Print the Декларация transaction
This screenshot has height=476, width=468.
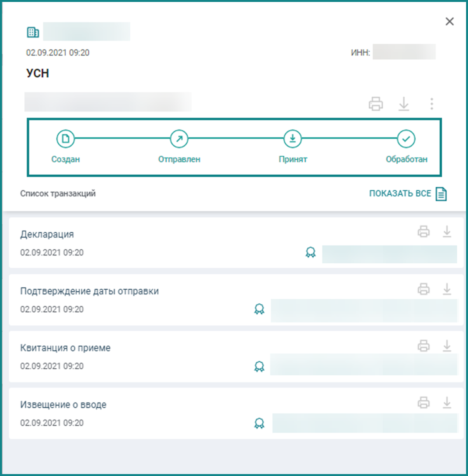(x=424, y=232)
